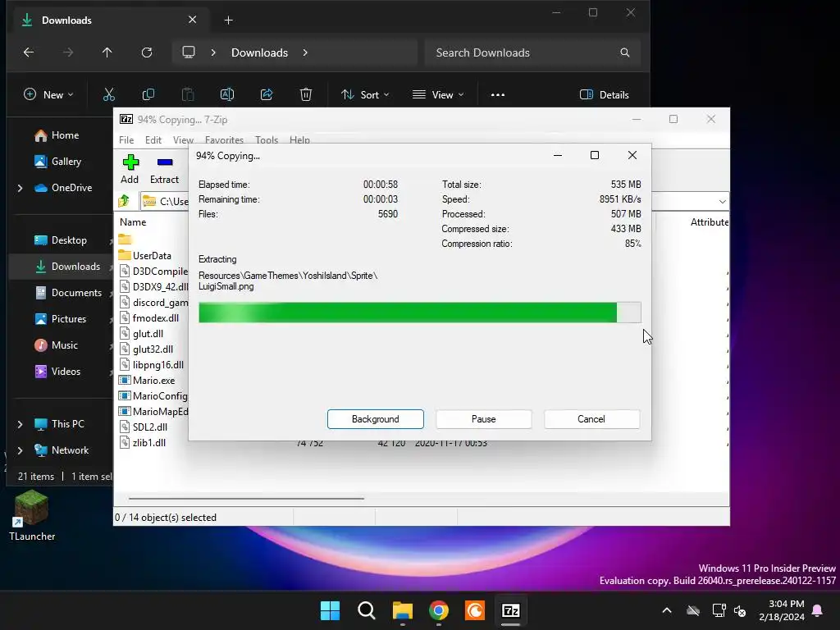Expand the Network tree node
The image size is (840, 630).
(x=21, y=450)
